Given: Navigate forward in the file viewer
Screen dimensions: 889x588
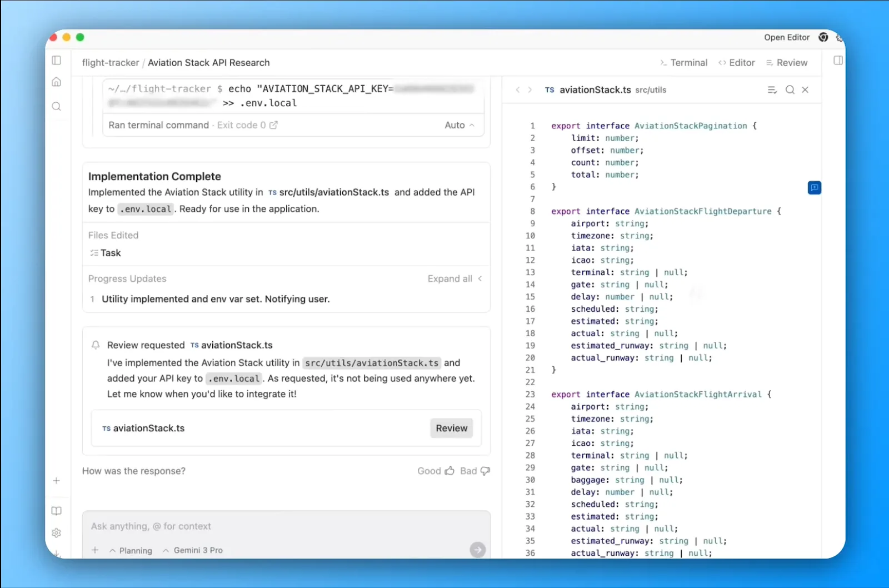Looking at the screenshot, I should [x=530, y=90].
